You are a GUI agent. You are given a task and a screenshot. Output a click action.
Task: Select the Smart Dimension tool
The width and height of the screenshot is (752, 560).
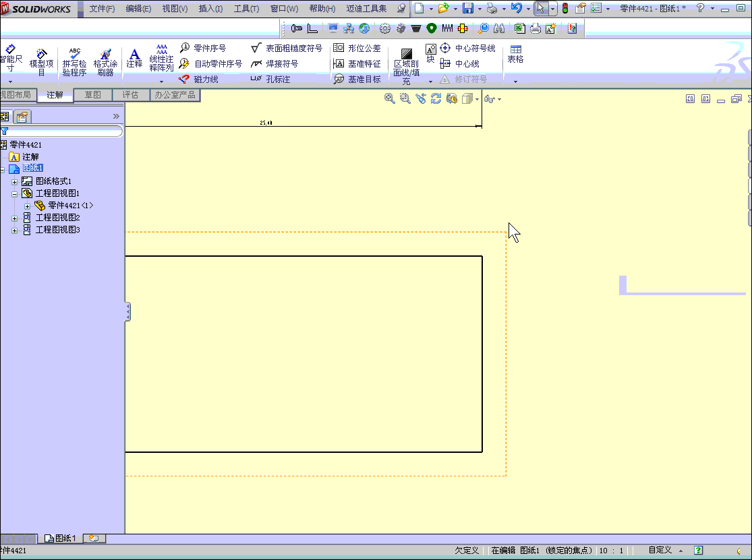click(11, 60)
